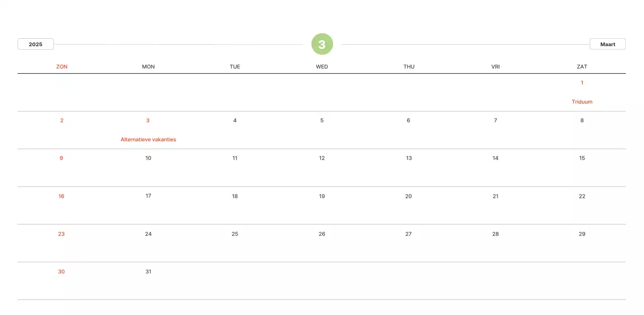Viewport: 644px width, 315px height.
Task: Open the Triduum event on March 1
Action: (582, 102)
